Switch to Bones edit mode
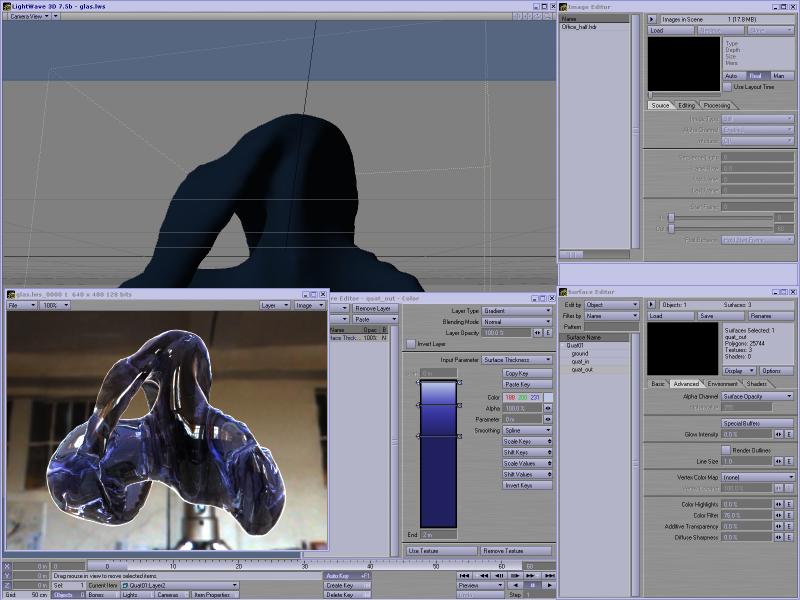 pyautogui.click(x=102, y=595)
